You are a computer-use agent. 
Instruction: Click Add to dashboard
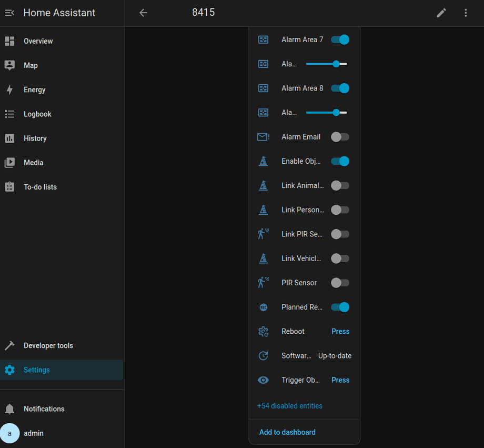click(287, 432)
